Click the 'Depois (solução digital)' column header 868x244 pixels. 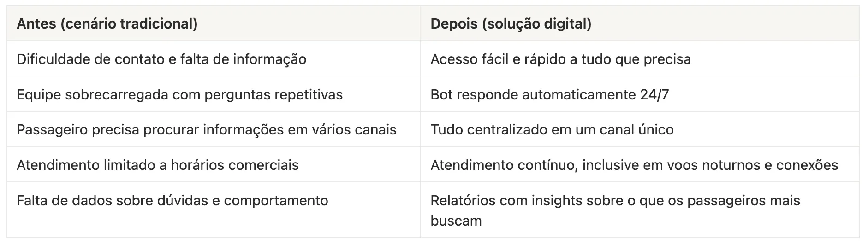click(511, 24)
